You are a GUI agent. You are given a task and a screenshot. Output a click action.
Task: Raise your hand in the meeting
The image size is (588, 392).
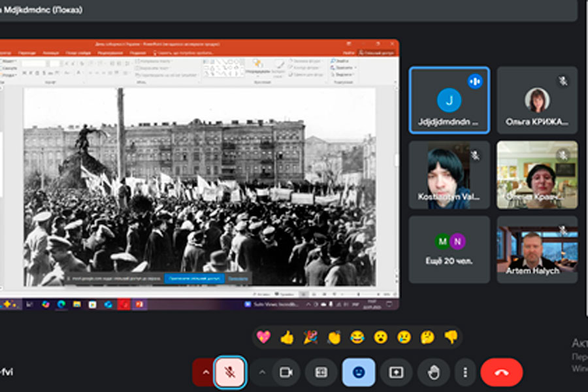pos(434,372)
